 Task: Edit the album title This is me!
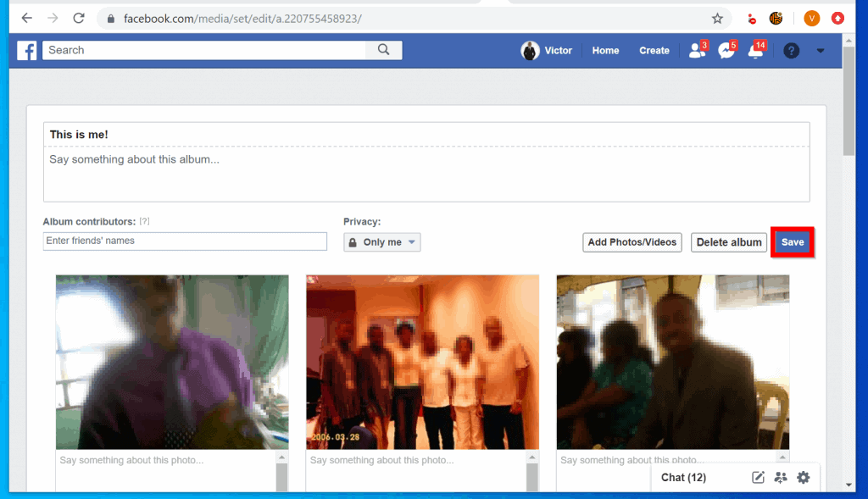[426, 135]
